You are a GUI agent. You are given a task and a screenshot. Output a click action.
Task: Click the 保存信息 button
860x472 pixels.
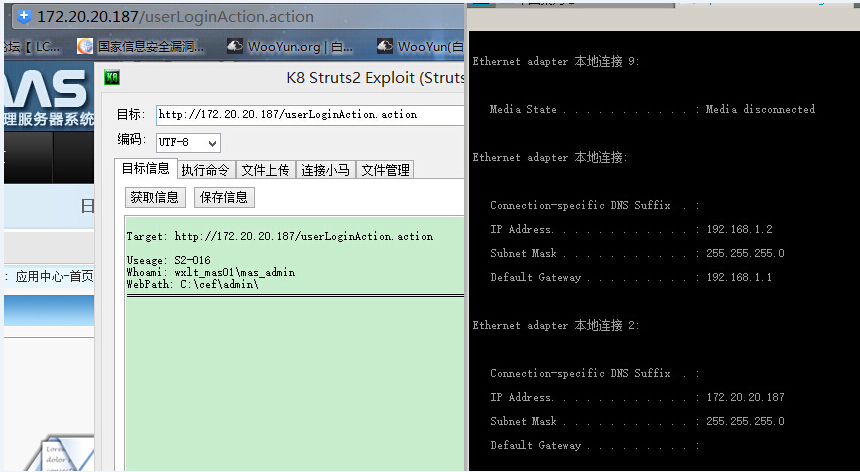pyautogui.click(x=224, y=197)
